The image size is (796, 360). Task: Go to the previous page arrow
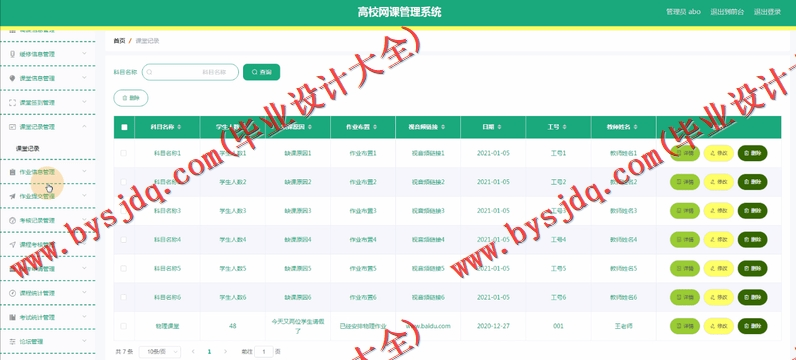tap(193, 351)
